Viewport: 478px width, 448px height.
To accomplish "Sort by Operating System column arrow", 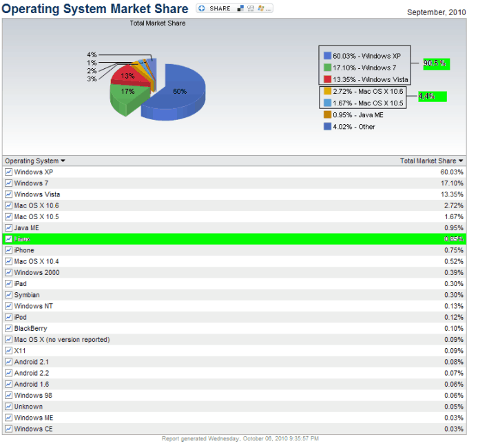I will [x=63, y=161].
